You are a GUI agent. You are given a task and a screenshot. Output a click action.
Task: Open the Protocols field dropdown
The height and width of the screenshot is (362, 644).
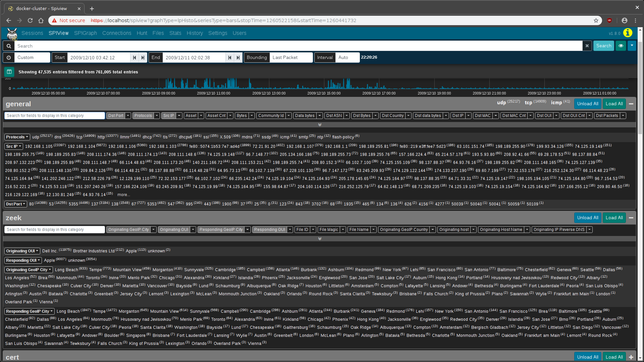(x=17, y=137)
